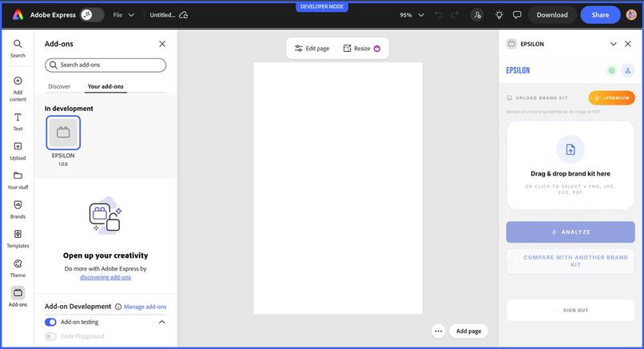644x349 pixels.
Task: Click the upload file icon in drop zone
Action: [x=570, y=149]
